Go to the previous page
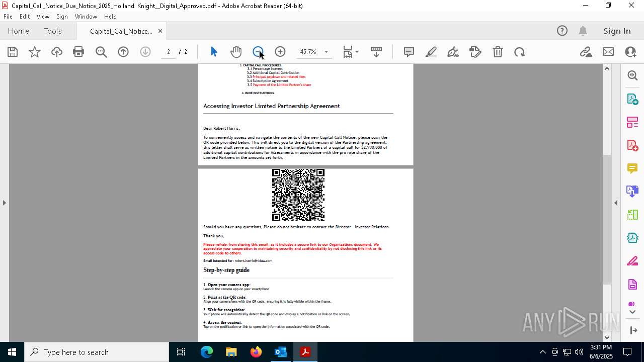The width and height of the screenshot is (644, 362). 123,52
